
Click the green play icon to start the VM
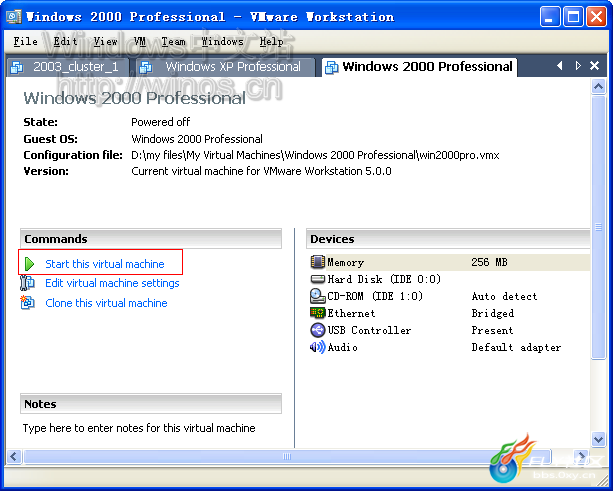[29, 264]
